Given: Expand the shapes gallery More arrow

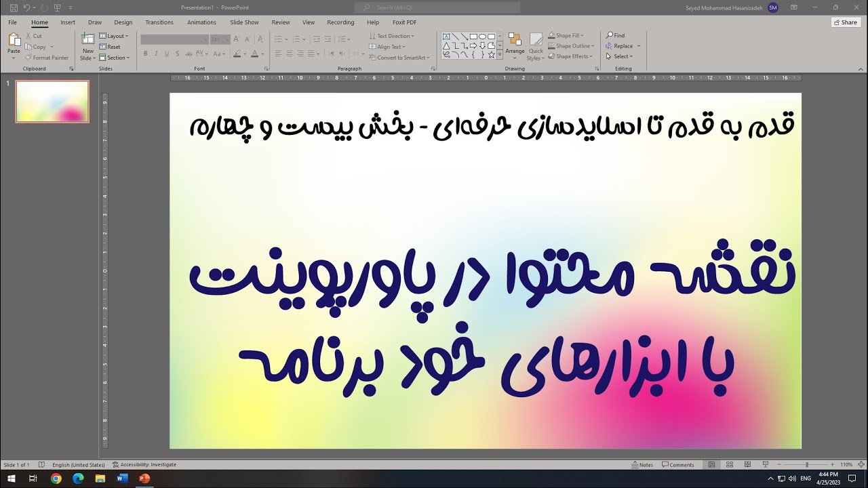Looking at the screenshot, I should 500,56.
